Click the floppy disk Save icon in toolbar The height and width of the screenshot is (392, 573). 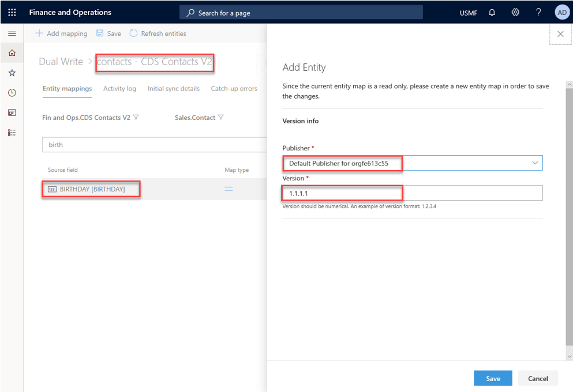(x=100, y=33)
